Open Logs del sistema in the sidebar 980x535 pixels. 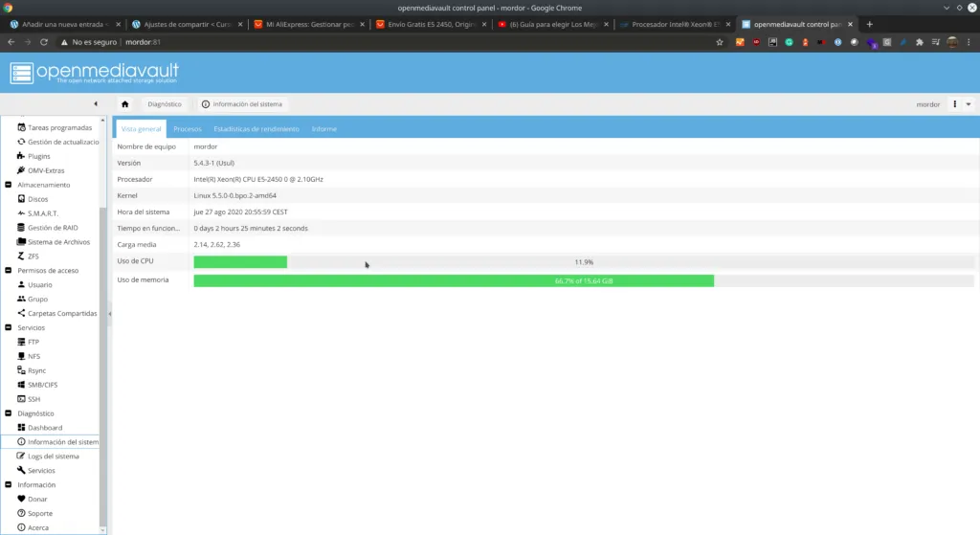[53, 457]
